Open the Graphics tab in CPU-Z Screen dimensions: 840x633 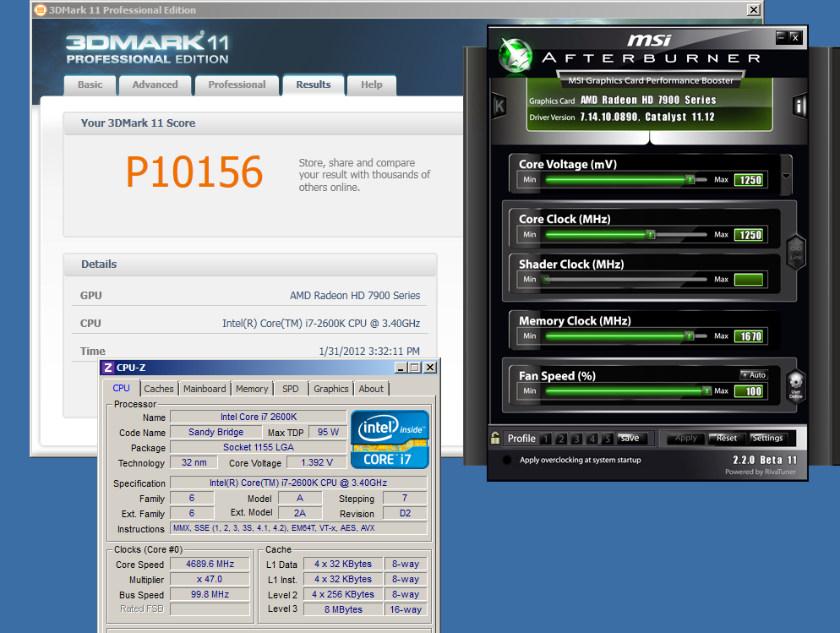point(331,389)
